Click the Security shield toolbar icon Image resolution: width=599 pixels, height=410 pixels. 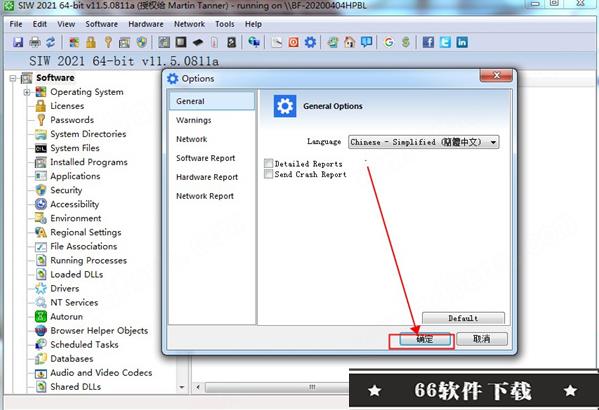coord(142,42)
